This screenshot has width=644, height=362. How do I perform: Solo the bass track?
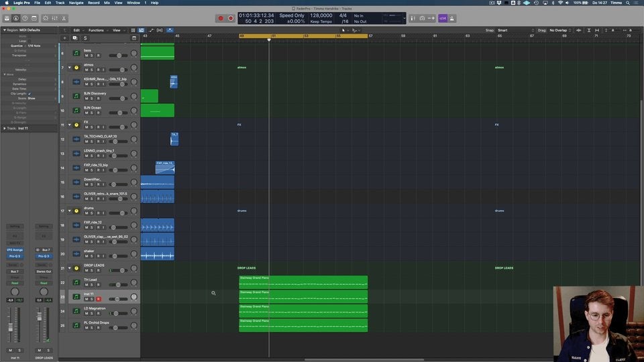[x=92, y=55]
